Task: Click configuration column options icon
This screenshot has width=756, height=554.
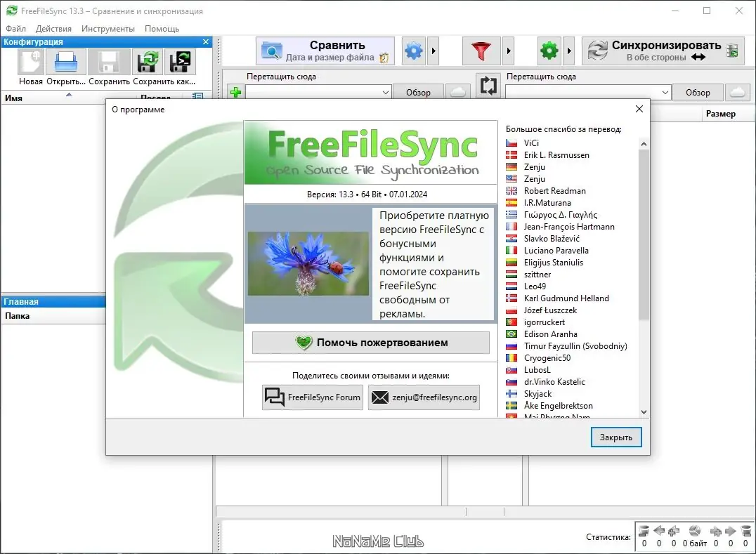Action: coord(197,96)
